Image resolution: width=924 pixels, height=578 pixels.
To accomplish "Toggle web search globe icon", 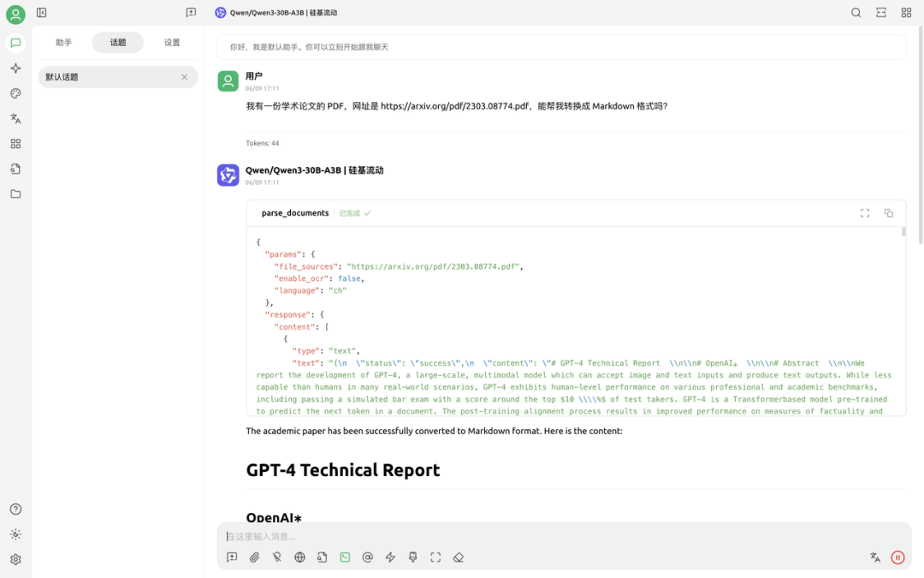I will click(x=299, y=557).
